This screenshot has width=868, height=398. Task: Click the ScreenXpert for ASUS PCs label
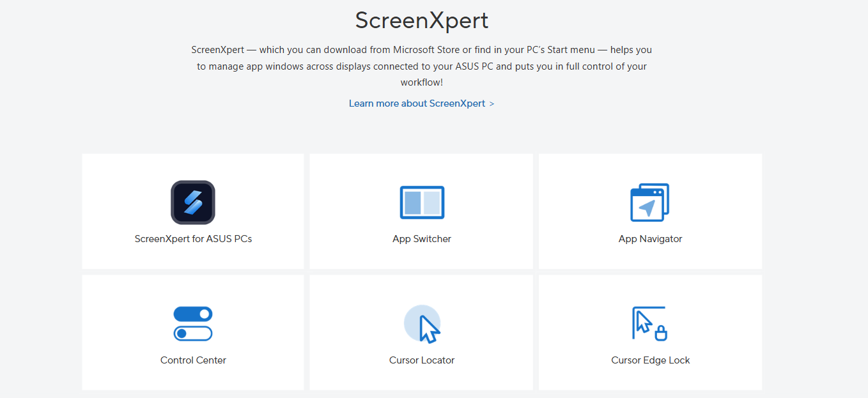pyautogui.click(x=193, y=239)
